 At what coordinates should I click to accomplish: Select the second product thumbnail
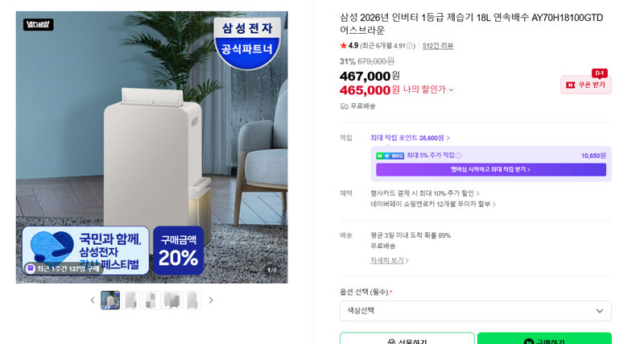(131, 300)
